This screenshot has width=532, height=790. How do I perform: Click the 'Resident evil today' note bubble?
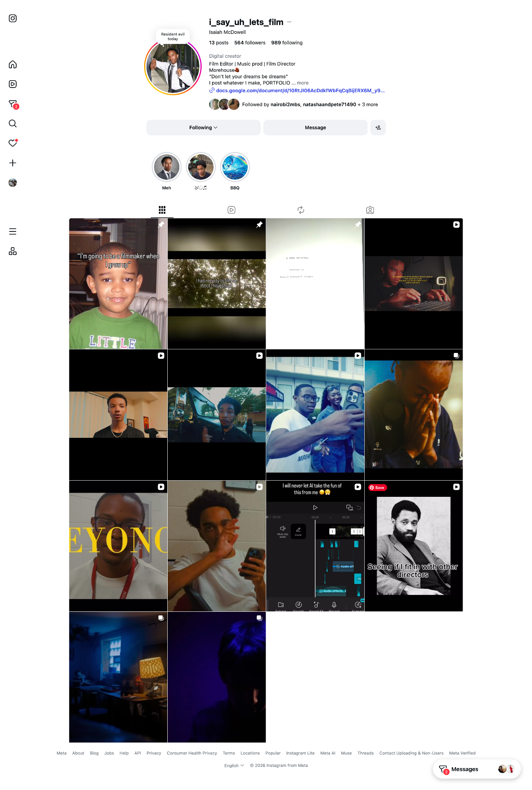point(173,36)
